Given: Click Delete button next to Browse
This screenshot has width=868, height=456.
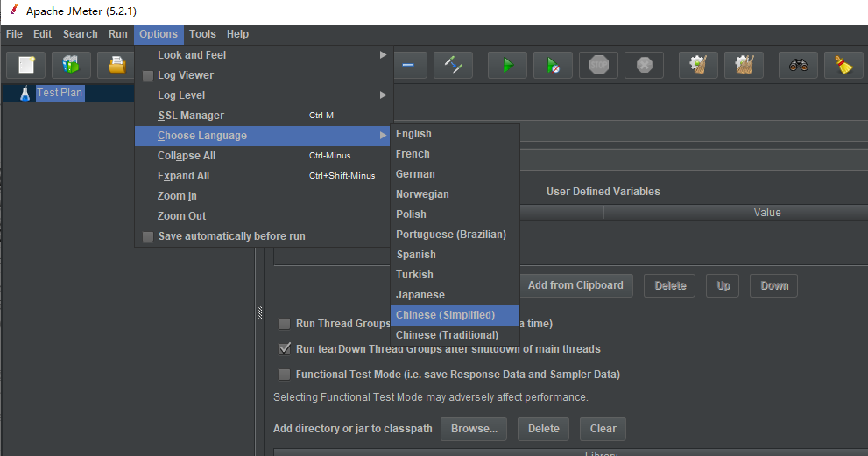Looking at the screenshot, I should (x=544, y=429).
